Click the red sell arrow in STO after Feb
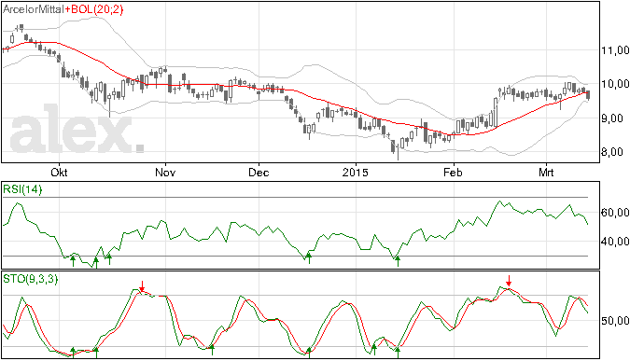The width and height of the screenshot is (644, 361). point(509,281)
